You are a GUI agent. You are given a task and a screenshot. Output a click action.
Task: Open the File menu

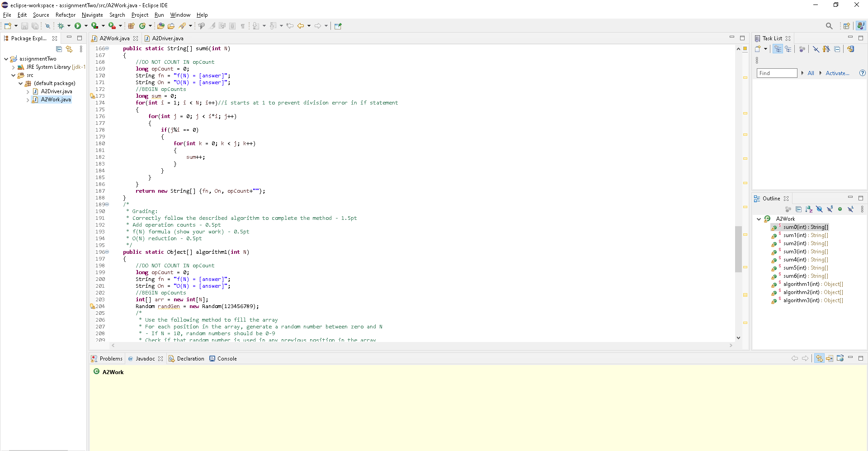(x=7, y=15)
